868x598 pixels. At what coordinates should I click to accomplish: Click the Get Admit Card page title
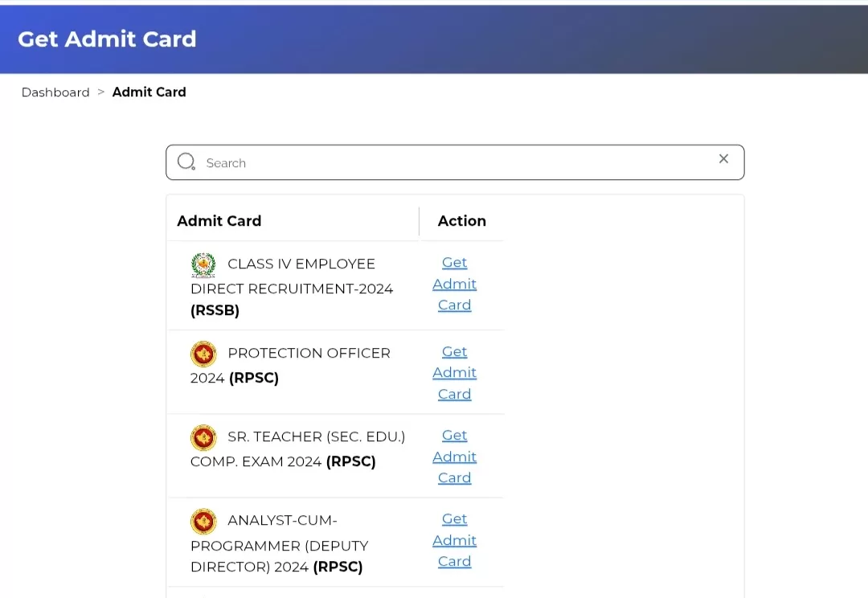coord(107,39)
